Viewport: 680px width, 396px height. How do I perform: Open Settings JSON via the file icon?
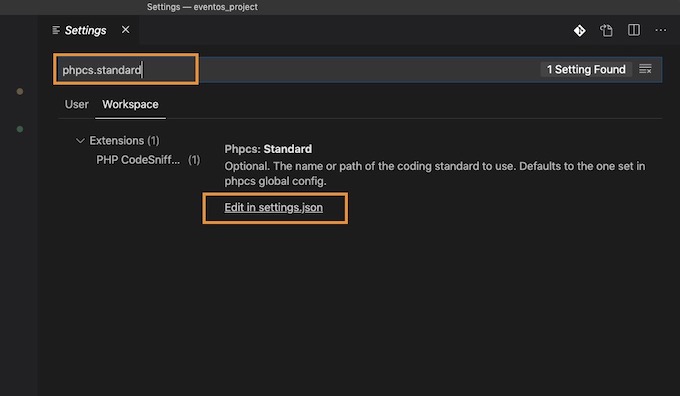(x=606, y=30)
